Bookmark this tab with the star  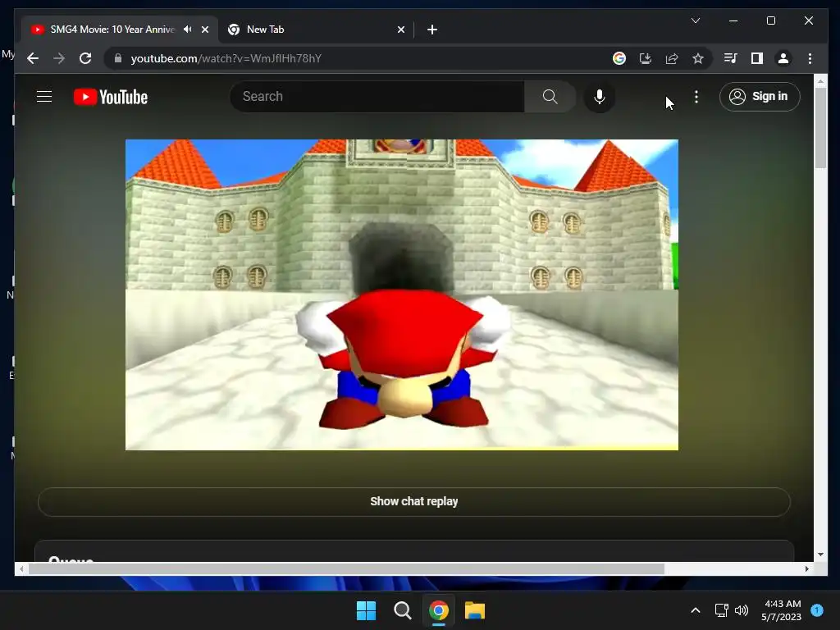pyautogui.click(x=698, y=58)
